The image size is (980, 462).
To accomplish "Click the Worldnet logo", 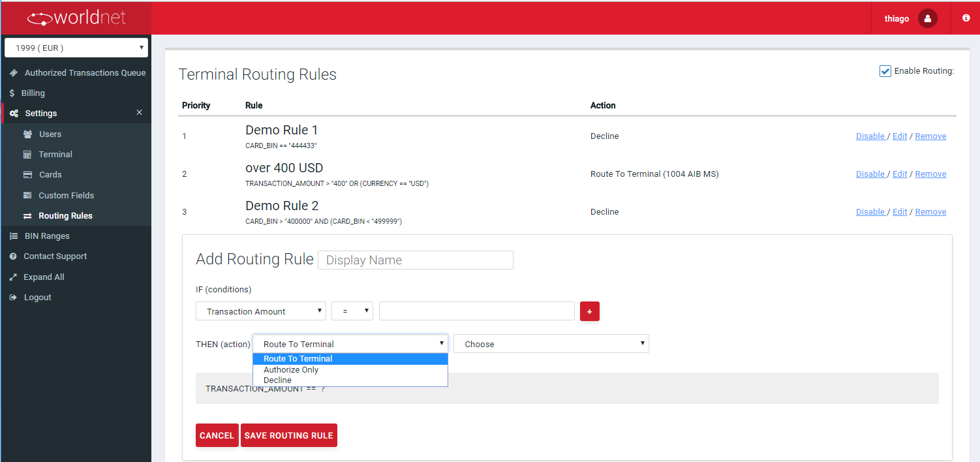I will (76, 18).
